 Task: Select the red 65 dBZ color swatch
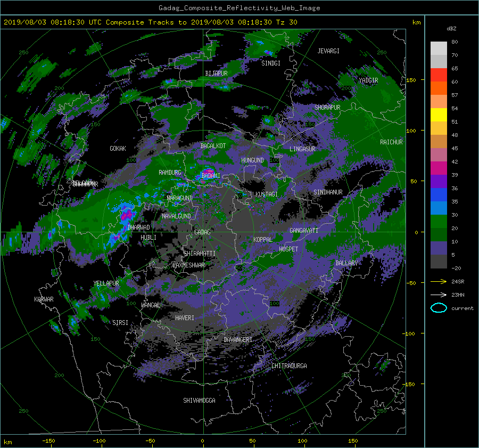point(439,75)
